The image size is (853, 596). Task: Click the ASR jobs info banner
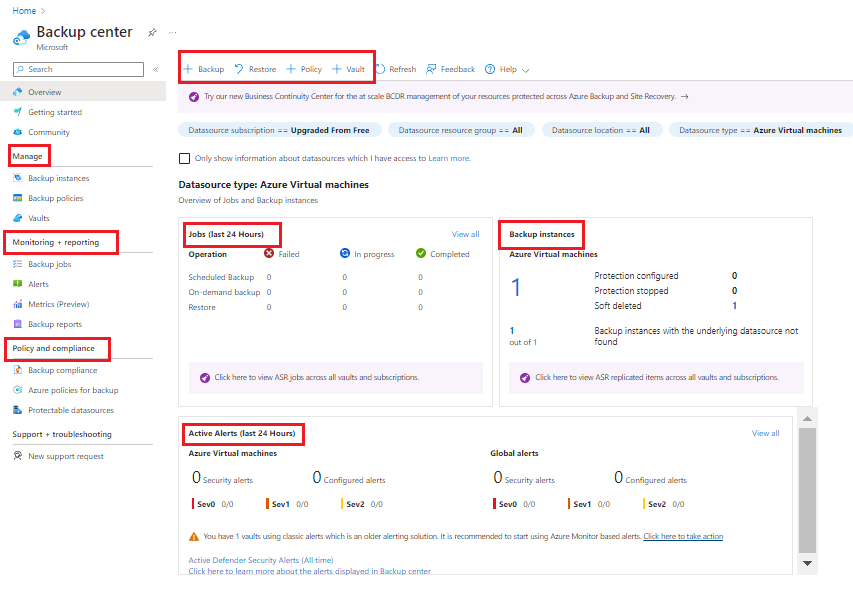[x=336, y=377]
